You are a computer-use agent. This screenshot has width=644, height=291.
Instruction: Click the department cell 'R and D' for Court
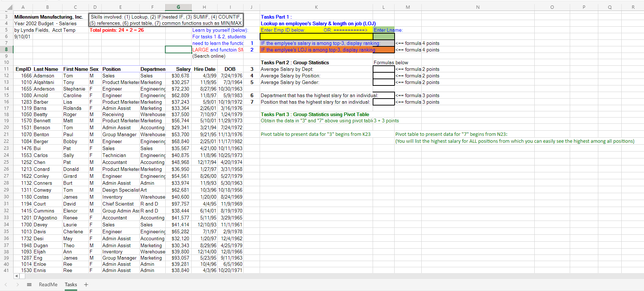pos(152,204)
